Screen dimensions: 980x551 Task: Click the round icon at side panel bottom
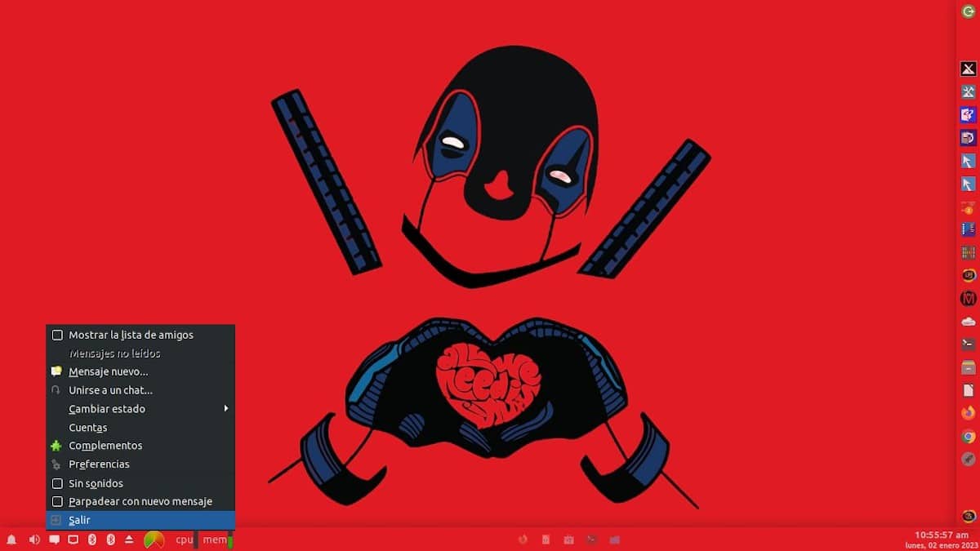[969, 516]
